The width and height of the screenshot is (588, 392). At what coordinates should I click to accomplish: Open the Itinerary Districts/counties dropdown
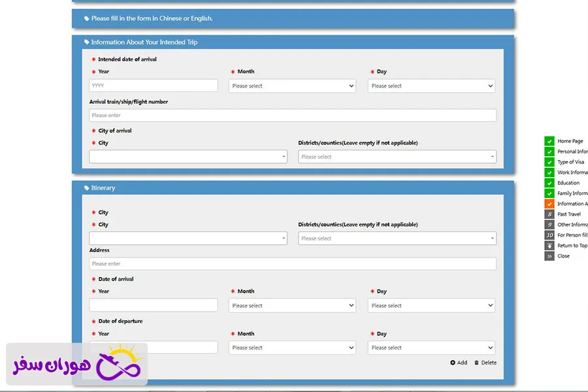[397, 238]
